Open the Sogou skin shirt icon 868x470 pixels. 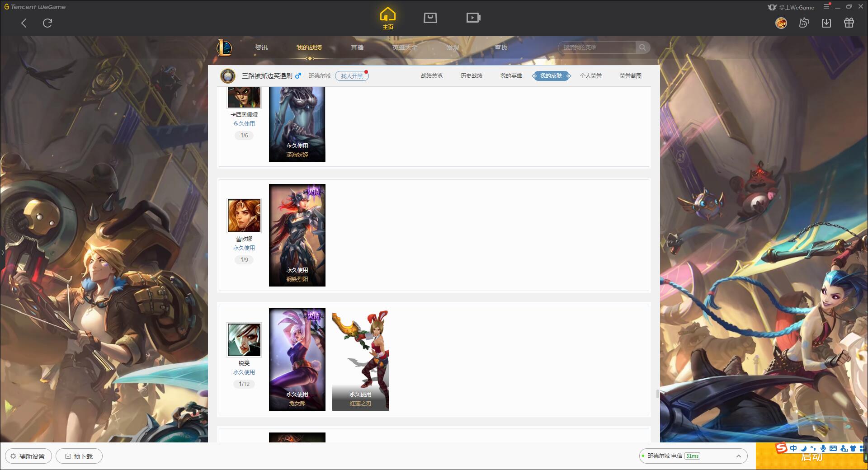(853, 448)
